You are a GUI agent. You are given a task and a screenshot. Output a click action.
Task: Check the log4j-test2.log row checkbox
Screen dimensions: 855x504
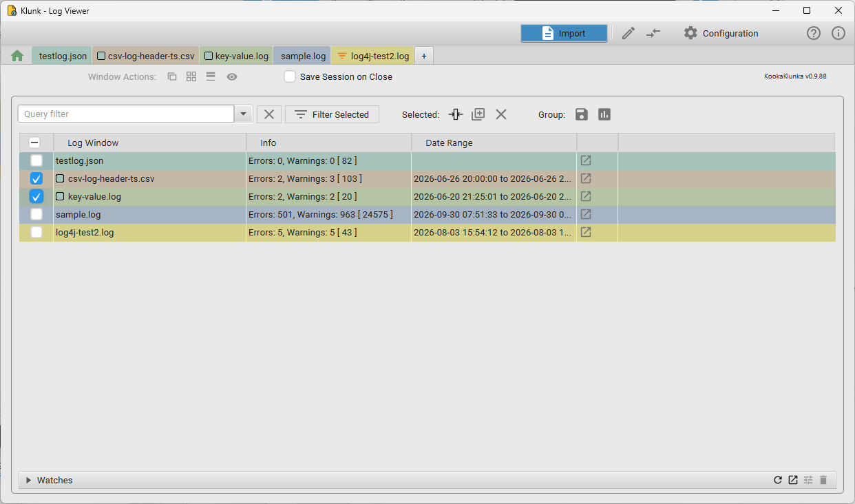click(x=36, y=232)
